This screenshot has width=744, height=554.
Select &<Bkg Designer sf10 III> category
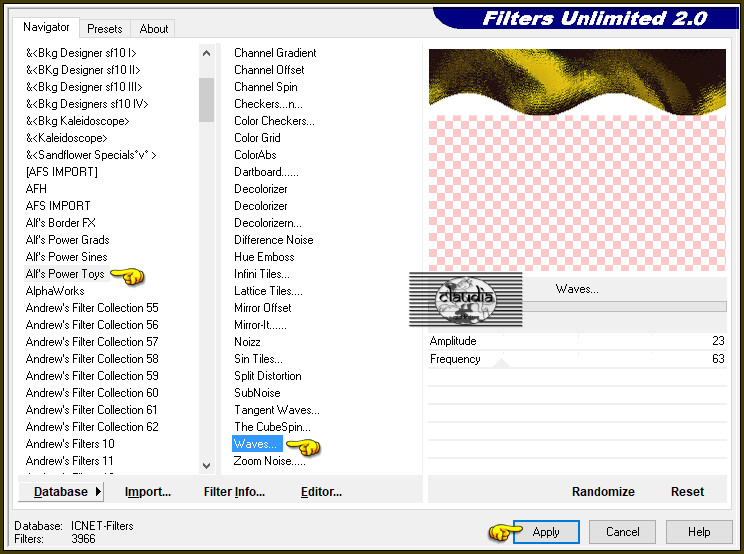click(x=84, y=87)
